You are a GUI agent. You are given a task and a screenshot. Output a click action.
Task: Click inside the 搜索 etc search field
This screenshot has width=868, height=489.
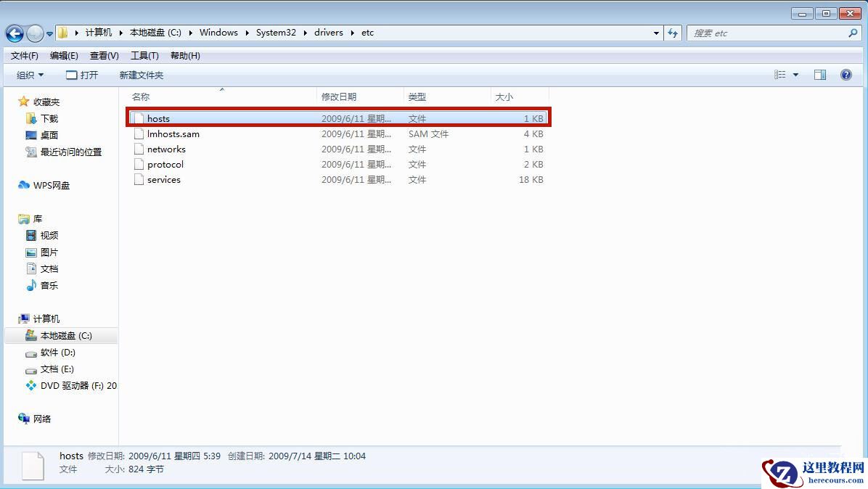(762, 33)
